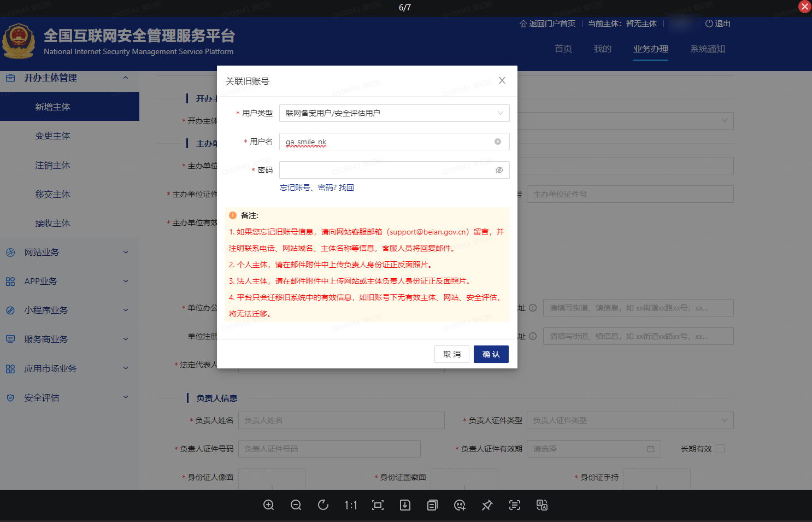This screenshot has width=812, height=522.
Task: Download the image using the save icon
Action: [405, 505]
